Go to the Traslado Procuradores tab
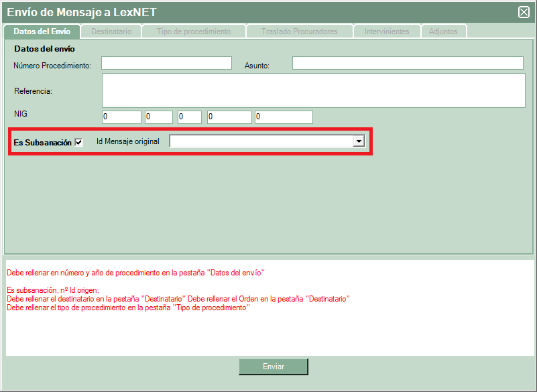 pos(299,31)
